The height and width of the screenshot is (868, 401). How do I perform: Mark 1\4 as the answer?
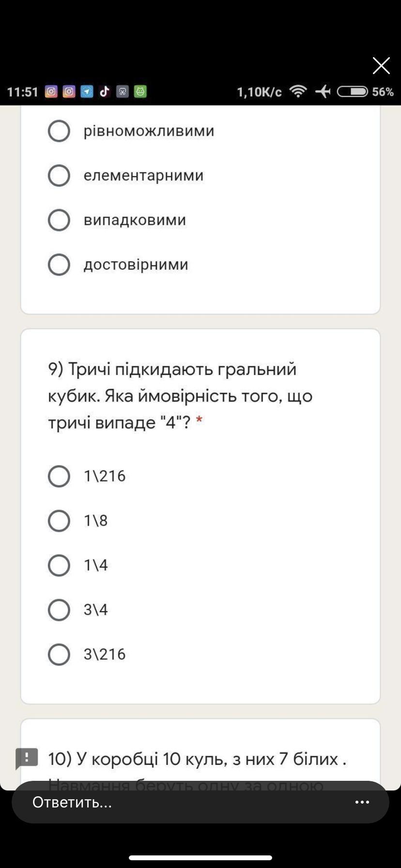pyautogui.click(x=59, y=565)
